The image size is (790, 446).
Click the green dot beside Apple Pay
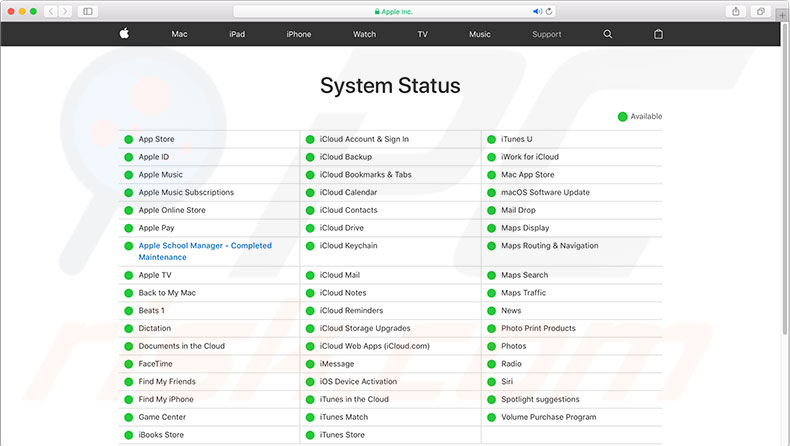pos(128,228)
